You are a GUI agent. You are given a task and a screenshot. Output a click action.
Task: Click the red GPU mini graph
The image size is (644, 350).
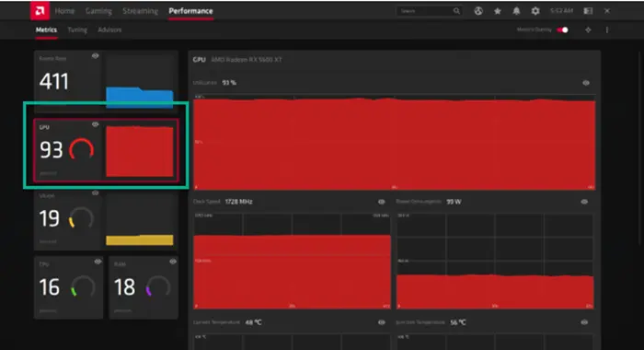point(140,151)
